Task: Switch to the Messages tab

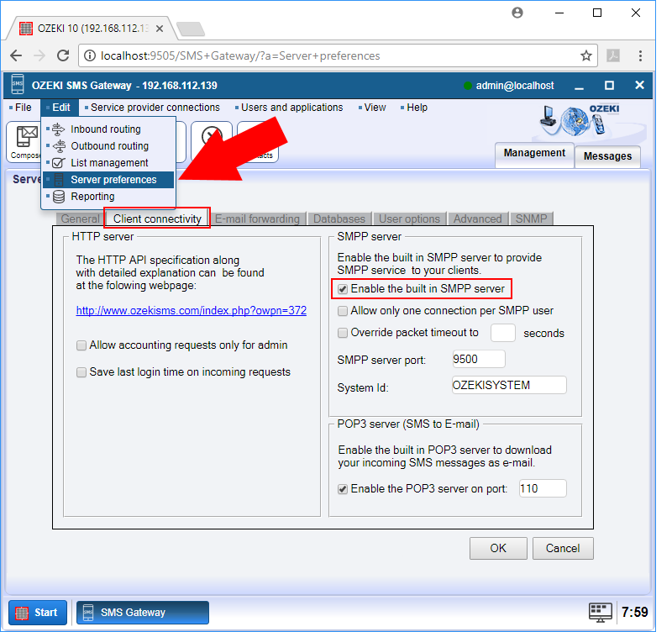Action: [606, 156]
